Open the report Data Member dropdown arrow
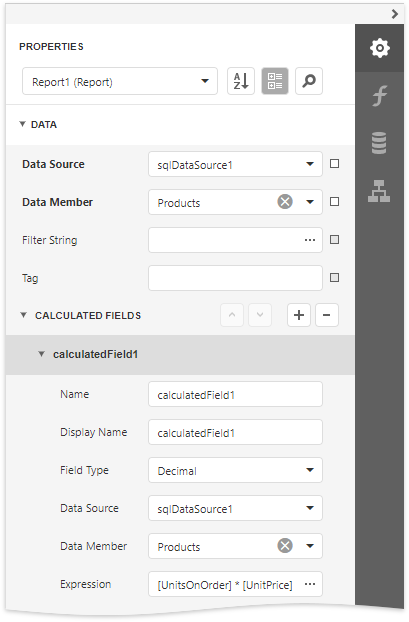This screenshot has width=409, height=622. pos(310,202)
